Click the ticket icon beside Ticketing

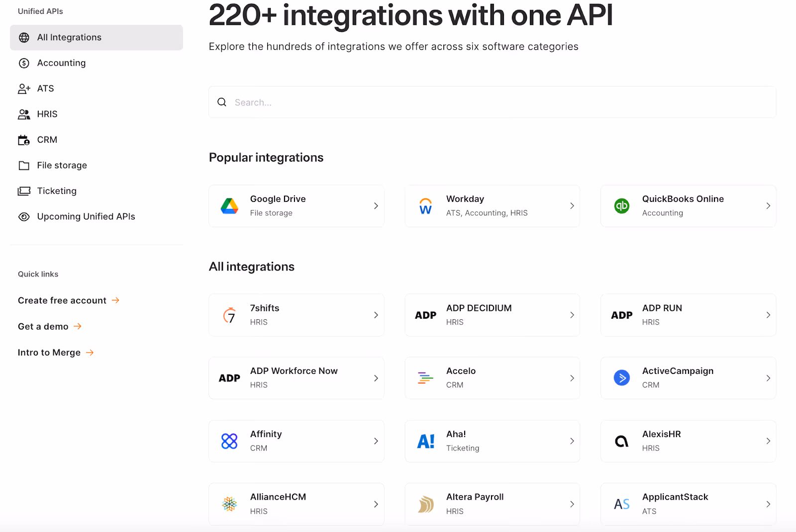tap(24, 191)
